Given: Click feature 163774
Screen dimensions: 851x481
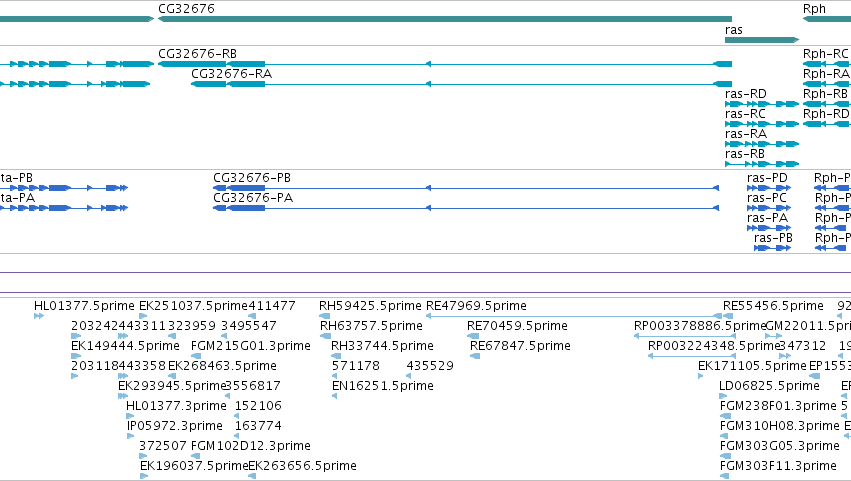Looking at the screenshot, I should (258, 426).
